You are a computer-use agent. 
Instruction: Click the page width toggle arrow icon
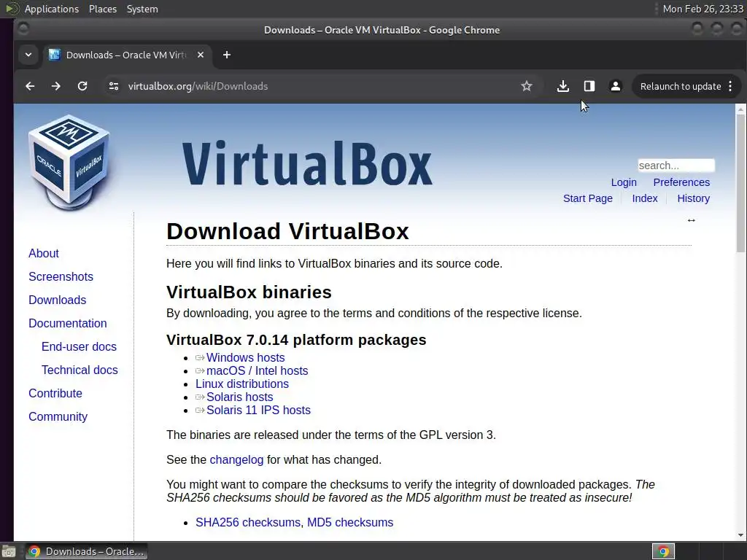coord(692,220)
